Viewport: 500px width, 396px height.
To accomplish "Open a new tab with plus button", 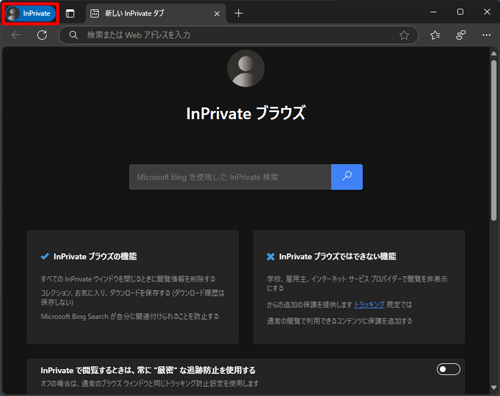I will coord(238,13).
